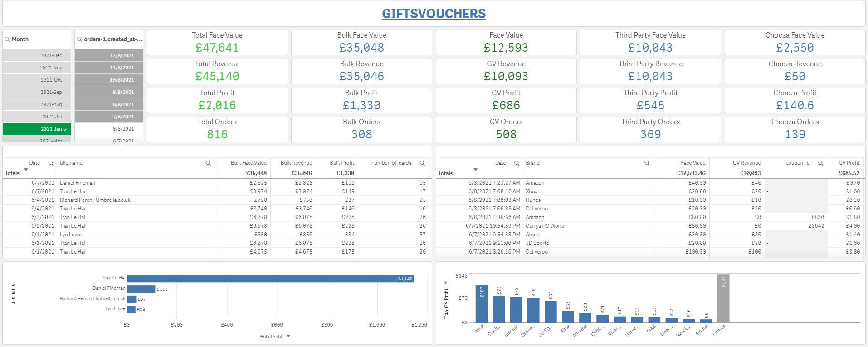Select the gray Others bar in chart
Screen dimensions: 868x347
click(723, 298)
